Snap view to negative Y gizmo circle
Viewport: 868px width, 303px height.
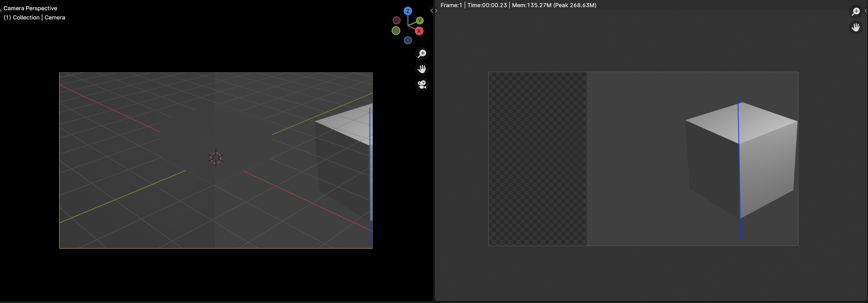[x=396, y=31]
